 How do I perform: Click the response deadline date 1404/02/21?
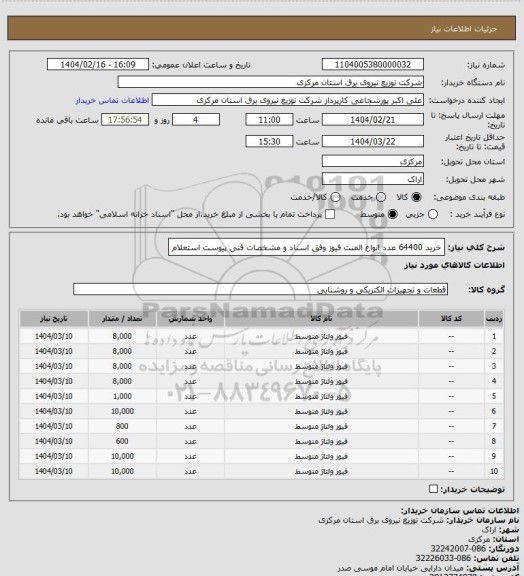(373, 120)
